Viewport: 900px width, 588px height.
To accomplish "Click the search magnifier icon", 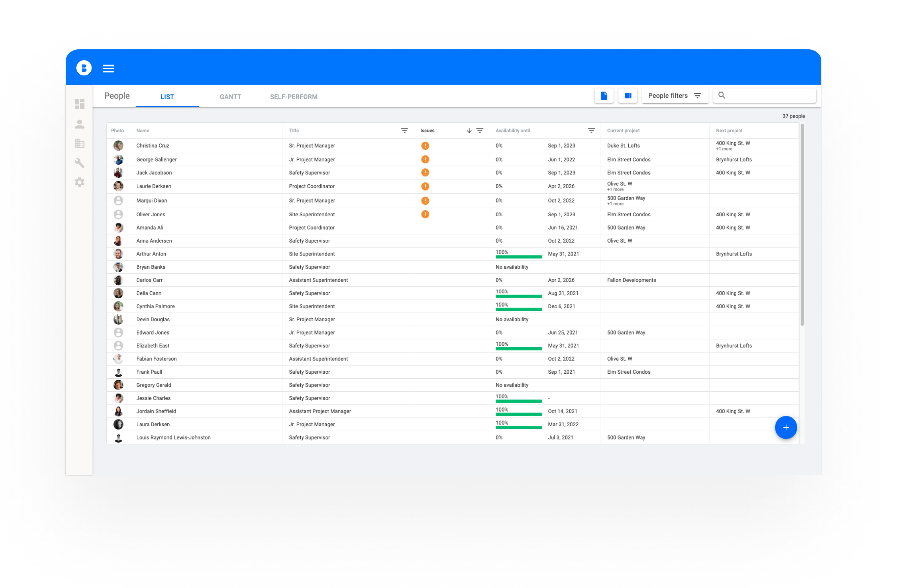I will click(x=722, y=95).
